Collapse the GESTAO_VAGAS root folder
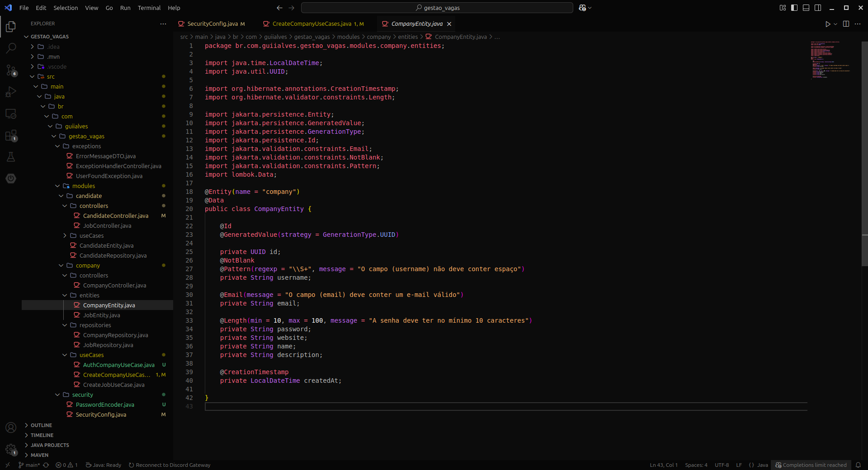This screenshot has height=470, width=868. pyautogui.click(x=26, y=37)
